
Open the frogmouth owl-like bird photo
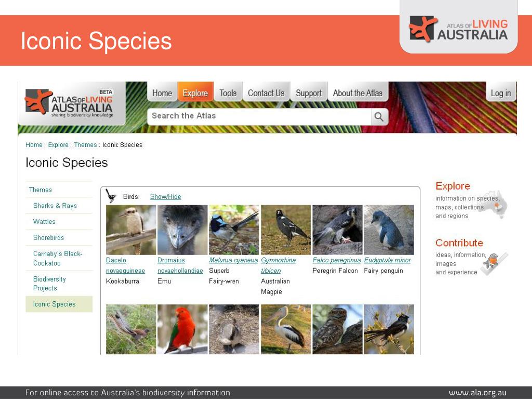(x=338, y=329)
